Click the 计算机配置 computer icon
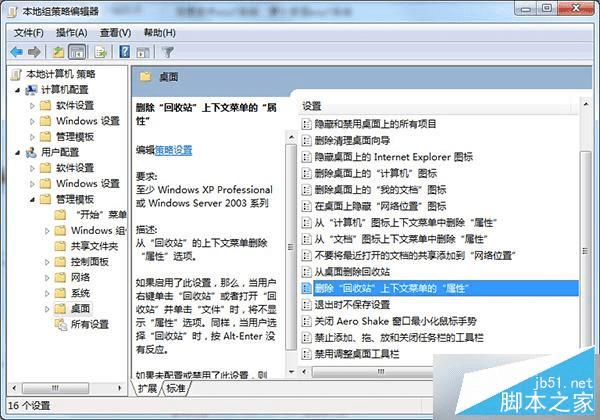 31,90
